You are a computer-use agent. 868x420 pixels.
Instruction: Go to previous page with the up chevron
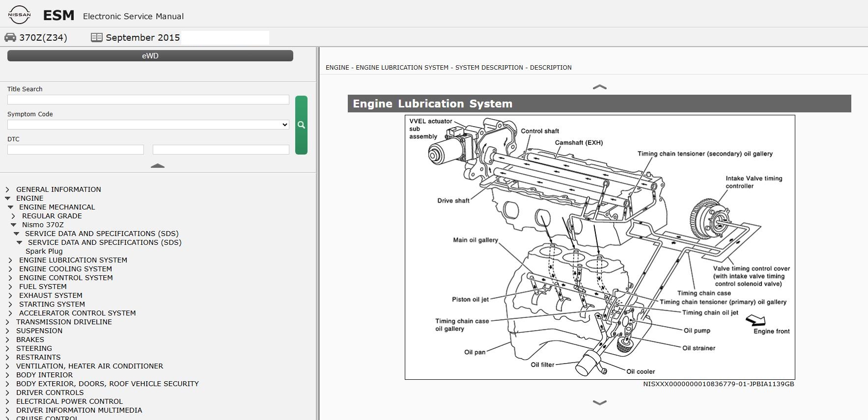(x=600, y=87)
